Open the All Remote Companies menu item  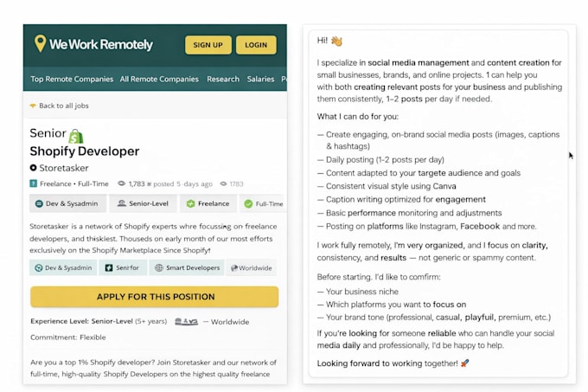(x=159, y=79)
